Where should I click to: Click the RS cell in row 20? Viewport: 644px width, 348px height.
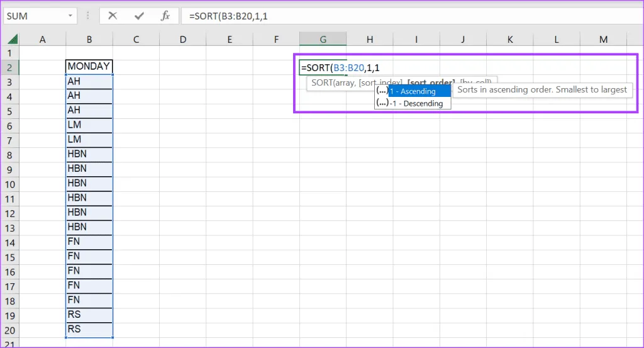[x=89, y=329]
